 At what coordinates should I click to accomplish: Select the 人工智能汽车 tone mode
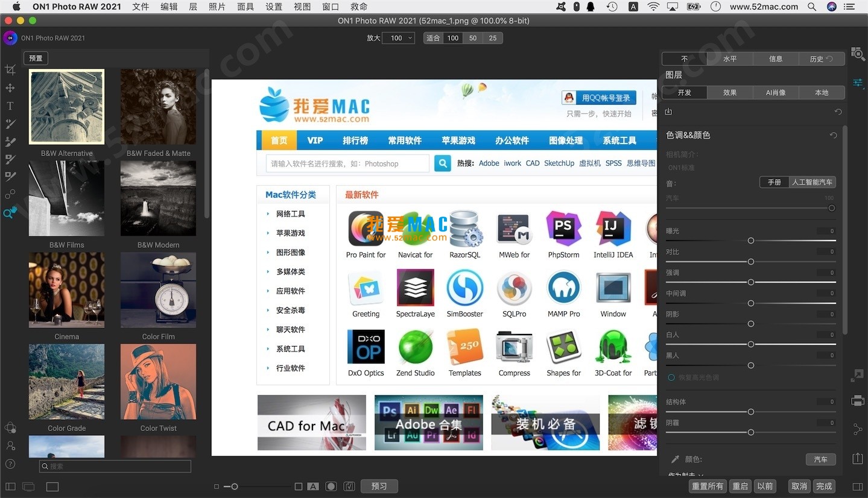[x=813, y=182]
